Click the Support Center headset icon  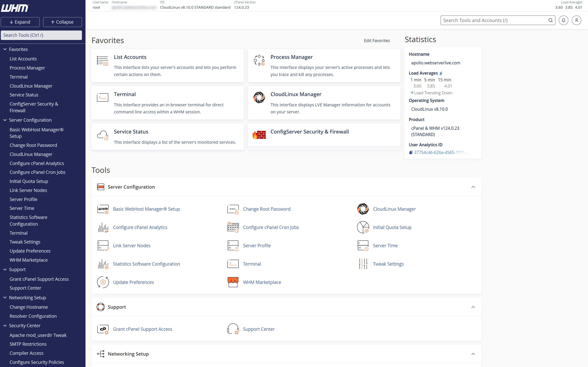tap(233, 329)
